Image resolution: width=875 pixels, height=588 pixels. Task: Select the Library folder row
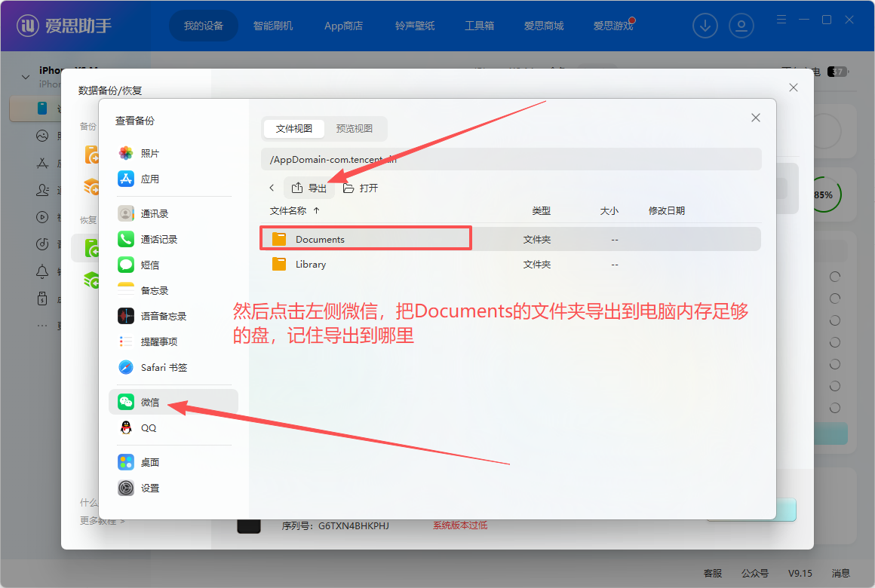click(510, 265)
